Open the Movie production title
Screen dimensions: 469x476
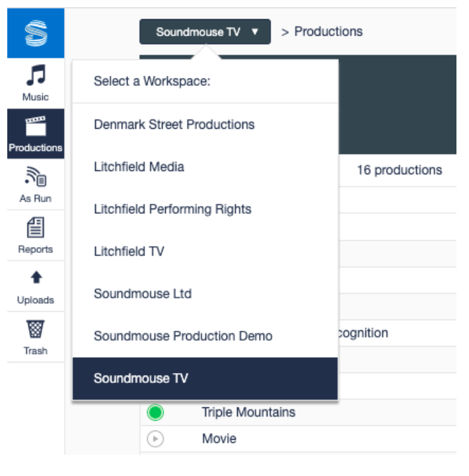[x=219, y=438]
